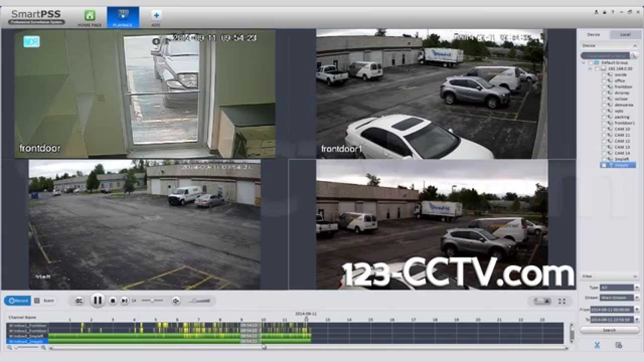The height and width of the screenshot is (362, 644).
Task: Click the device search input field
Action: 606,56
